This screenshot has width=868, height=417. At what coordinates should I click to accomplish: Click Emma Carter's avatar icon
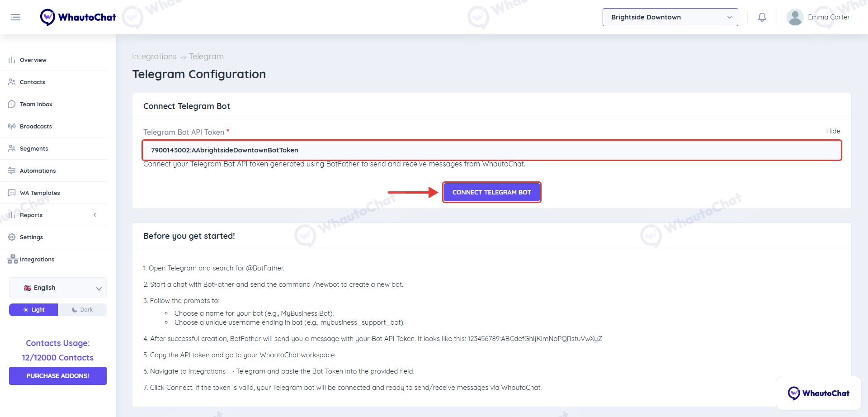pos(795,17)
